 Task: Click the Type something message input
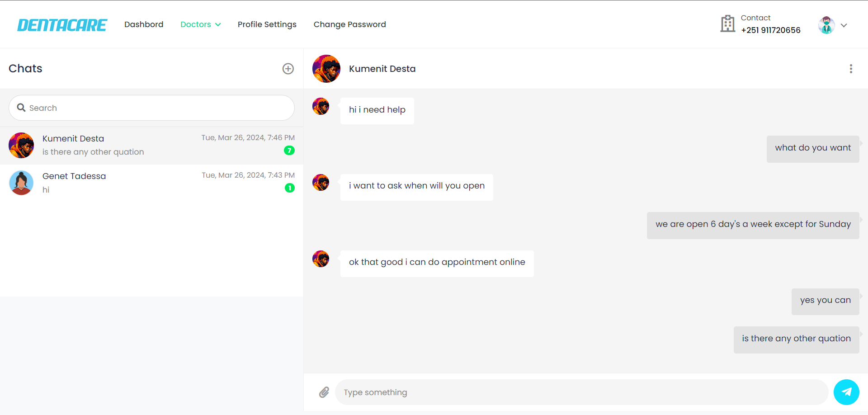pyautogui.click(x=581, y=392)
